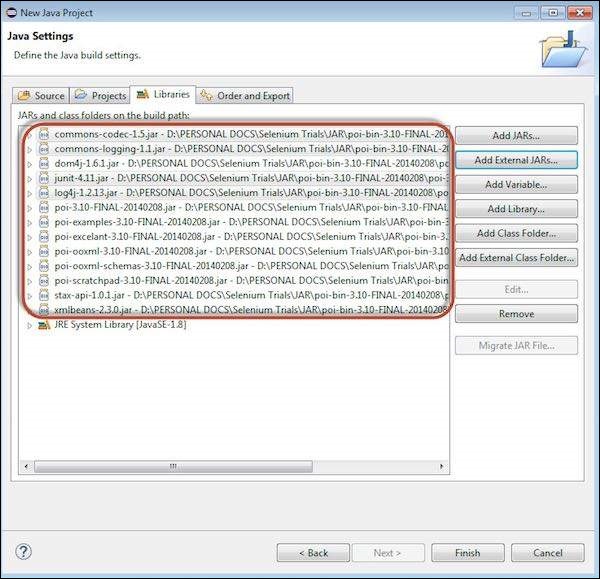The image size is (600, 579).
Task: Click the jar icon beside log4j-1.2.13.jar
Action: point(44,193)
